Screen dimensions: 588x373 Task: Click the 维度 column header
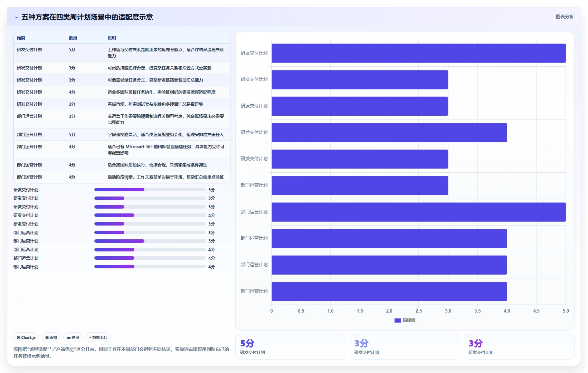(21, 38)
